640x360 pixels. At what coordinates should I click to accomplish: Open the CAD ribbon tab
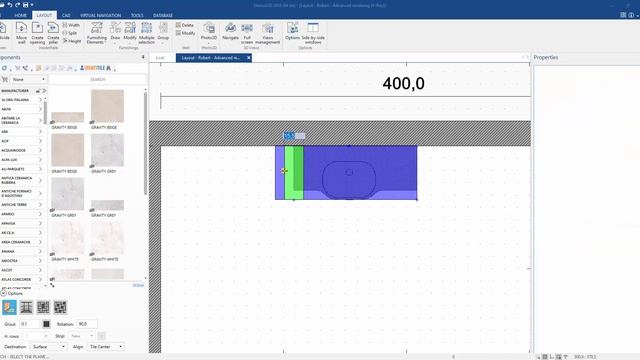click(66, 15)
